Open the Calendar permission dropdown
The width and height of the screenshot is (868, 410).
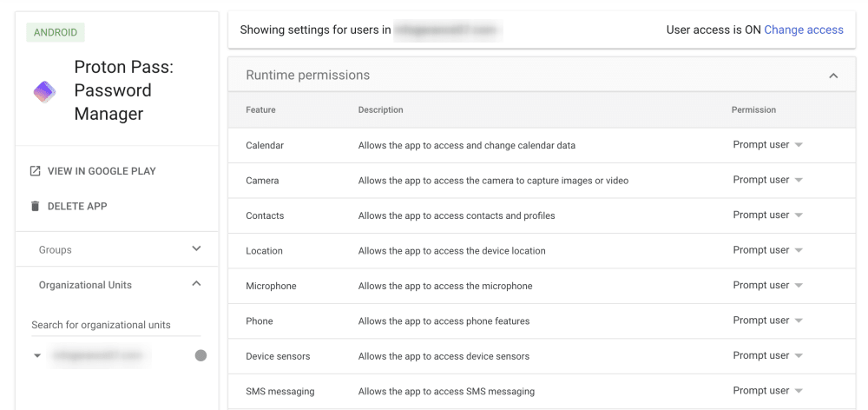point(768,144)
